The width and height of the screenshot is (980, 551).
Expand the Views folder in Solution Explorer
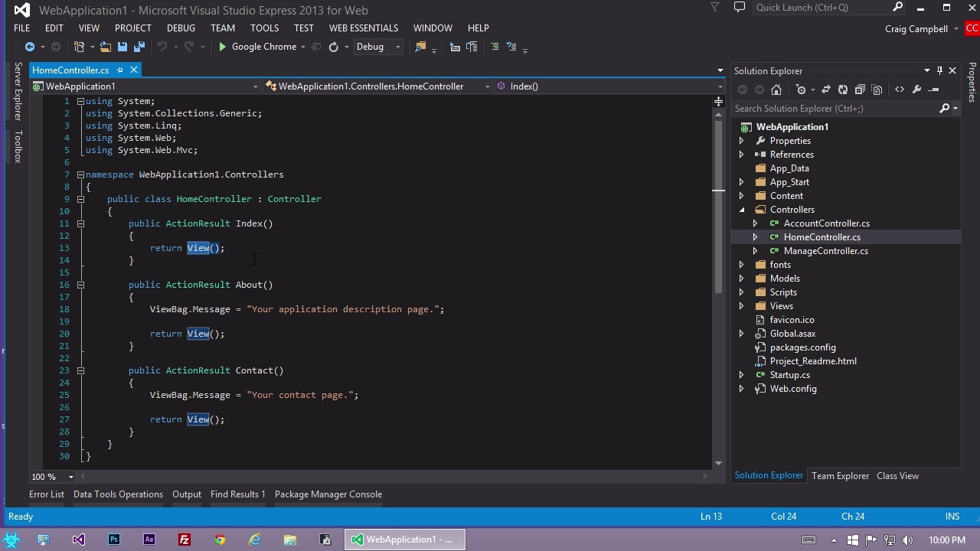(x=741, y=306)
